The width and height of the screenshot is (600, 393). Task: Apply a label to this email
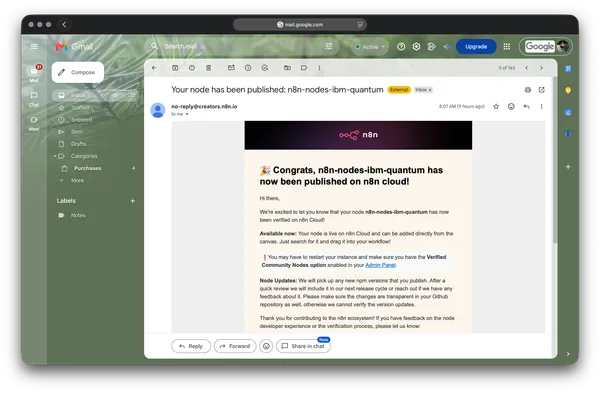point(304,68)
